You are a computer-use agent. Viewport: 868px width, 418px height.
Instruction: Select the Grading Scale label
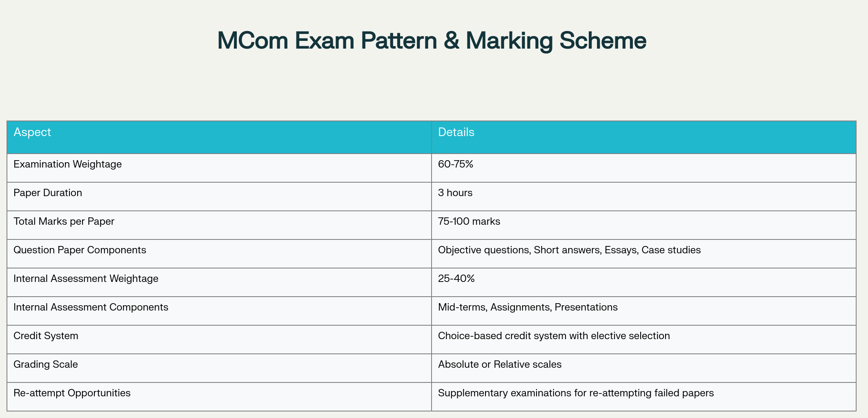[46, 364]
